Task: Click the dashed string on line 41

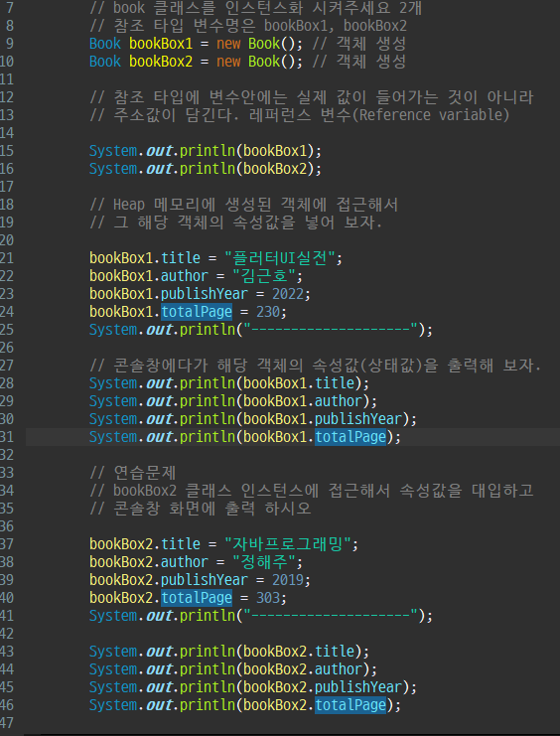Action: pyautogui.click(x=331, y=616)
